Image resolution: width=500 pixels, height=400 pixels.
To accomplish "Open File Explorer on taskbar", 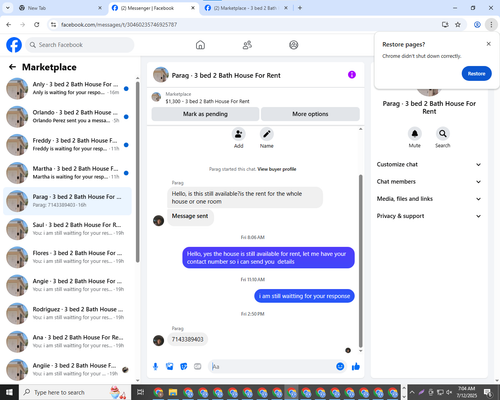I will (x=173, y=392).
